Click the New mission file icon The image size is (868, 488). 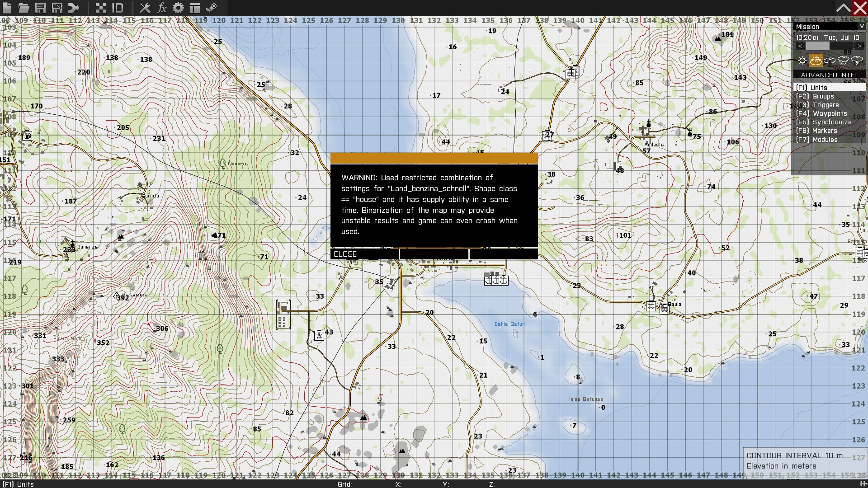coord(7,8)
